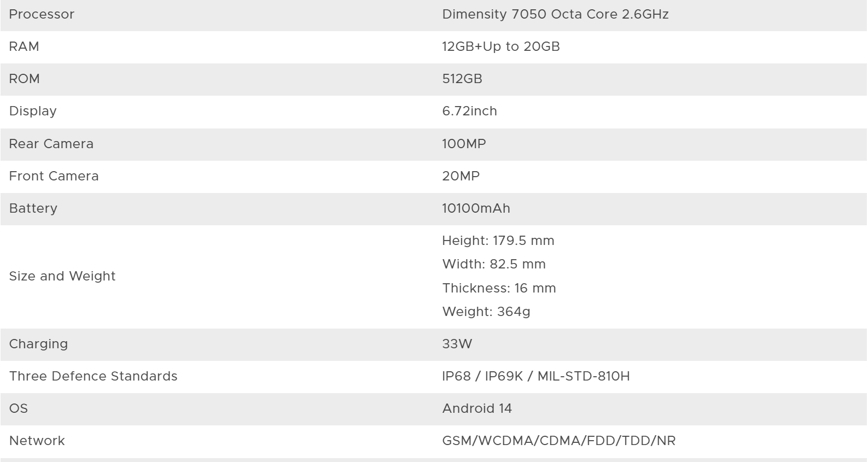The height and width of the screenshot is (462, 868).
Task: Click the Dimensity 7050 Octa Core value
Action: click(x=555, y=14)
